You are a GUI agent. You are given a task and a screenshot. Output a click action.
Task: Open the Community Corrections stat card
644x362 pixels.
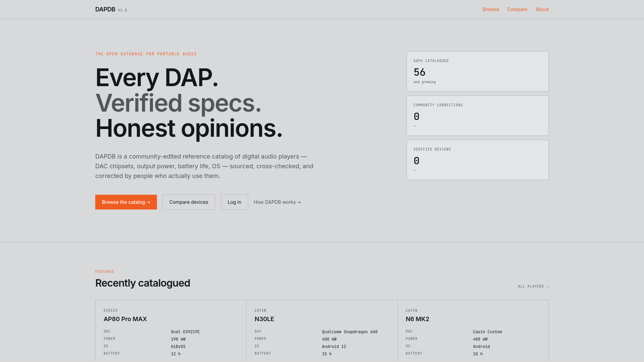tap(478, 116)
